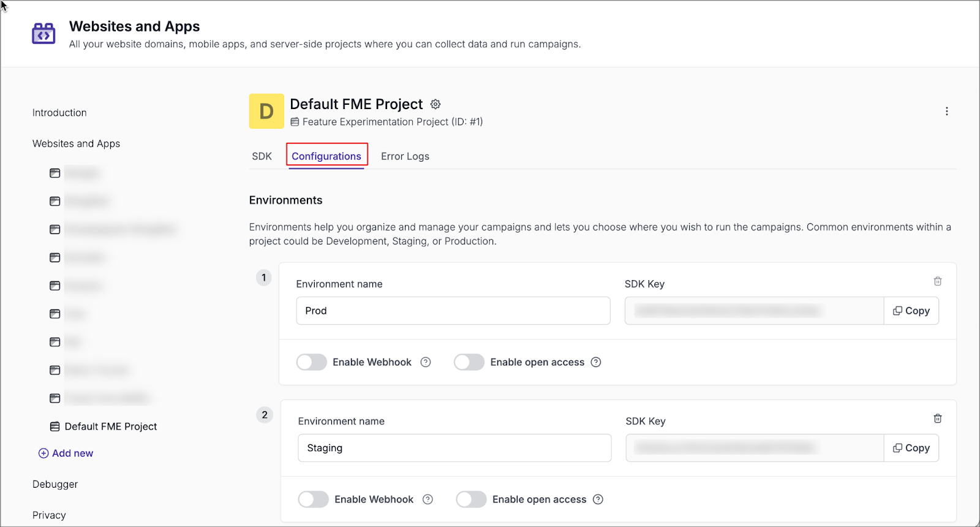Viewport: 980px width, 527px height.
Task: Click help icon next to Staging Enable Webhook
Action: coord(428,499)
